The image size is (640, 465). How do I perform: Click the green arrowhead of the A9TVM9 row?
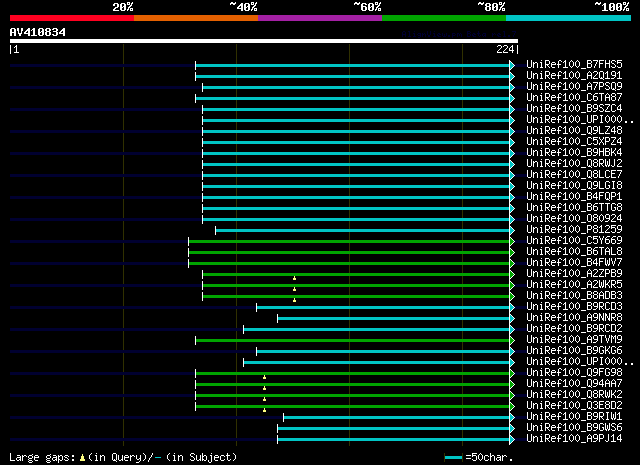[512, 340]
